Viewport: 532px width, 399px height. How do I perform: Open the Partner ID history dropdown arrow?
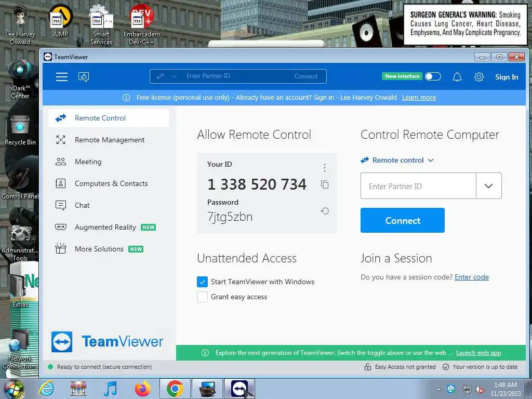point(488,186)
